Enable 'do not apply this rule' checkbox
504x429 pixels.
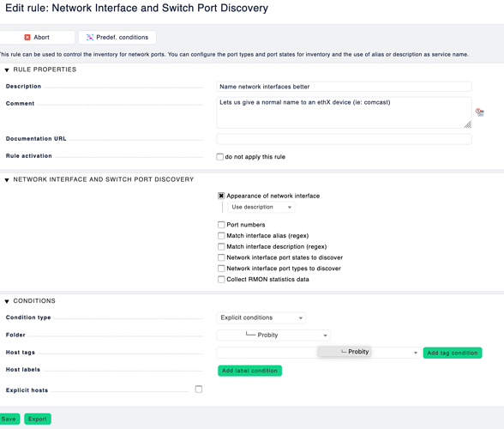point(219,157)
